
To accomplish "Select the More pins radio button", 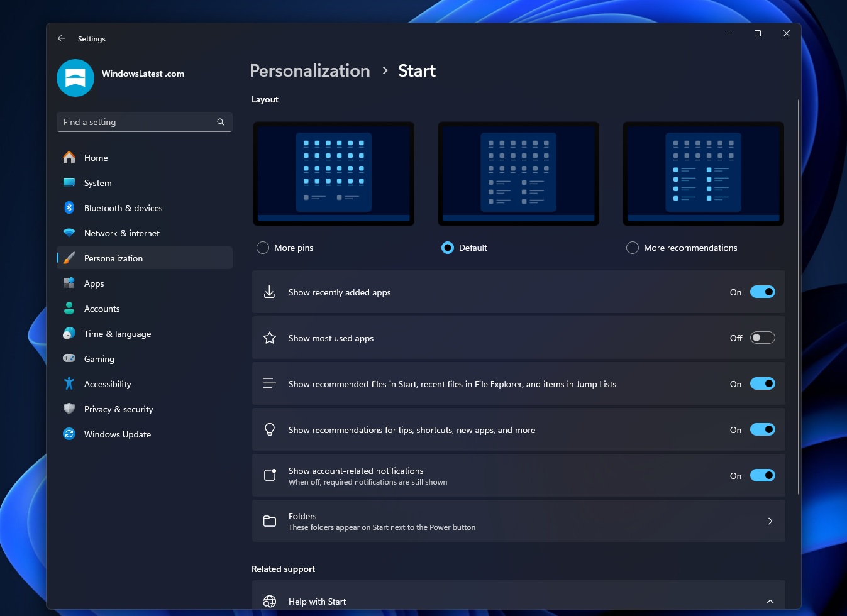I will [263, 248].
